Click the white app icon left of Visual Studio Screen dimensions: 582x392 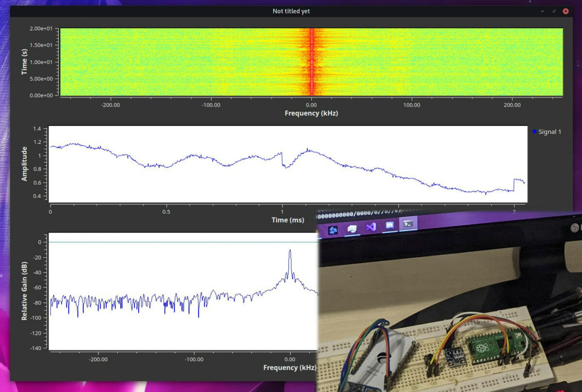click(x=353, y=228)
